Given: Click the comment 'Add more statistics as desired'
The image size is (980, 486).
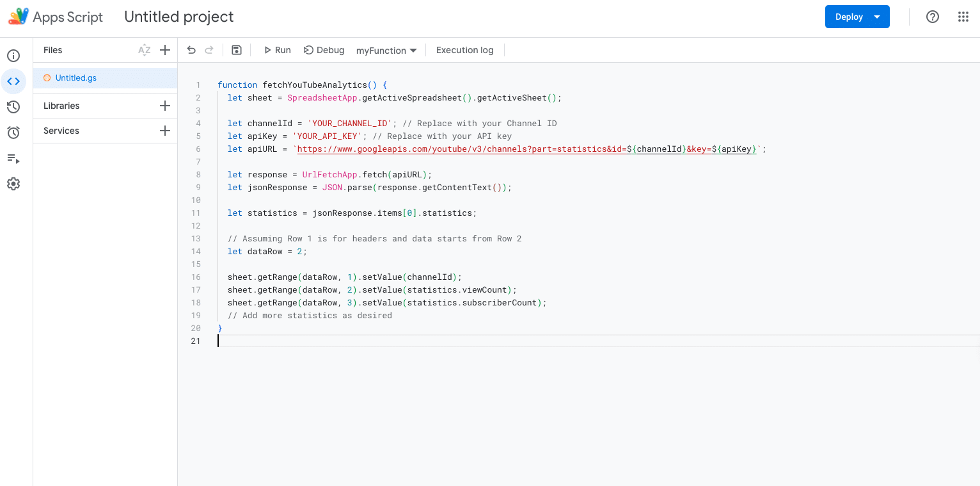Looking at the screenshot, I should click(310, 316).
